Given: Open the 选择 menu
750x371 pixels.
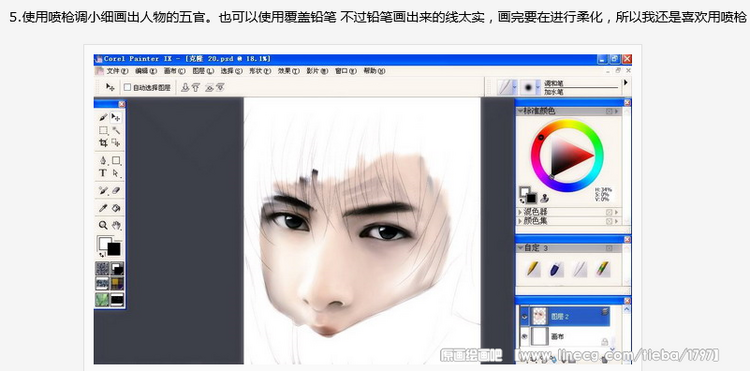Looking at the screenshot, I should click(232, 71).
